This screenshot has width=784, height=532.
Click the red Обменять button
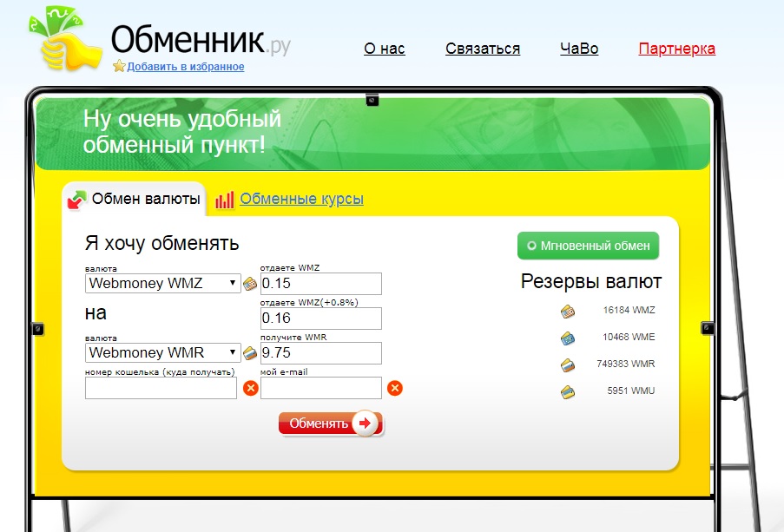click(331, 424)
